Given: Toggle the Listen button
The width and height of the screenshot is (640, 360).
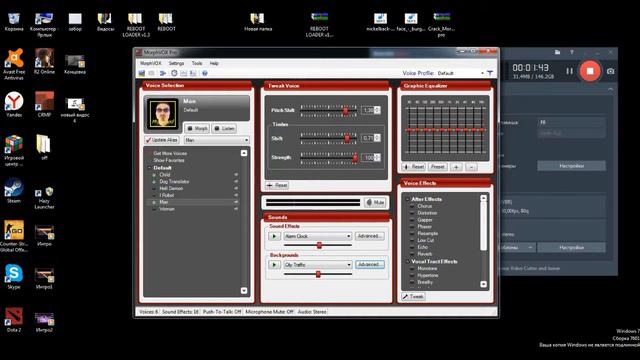Looking at the screenshot, I should tap(224, 129).
